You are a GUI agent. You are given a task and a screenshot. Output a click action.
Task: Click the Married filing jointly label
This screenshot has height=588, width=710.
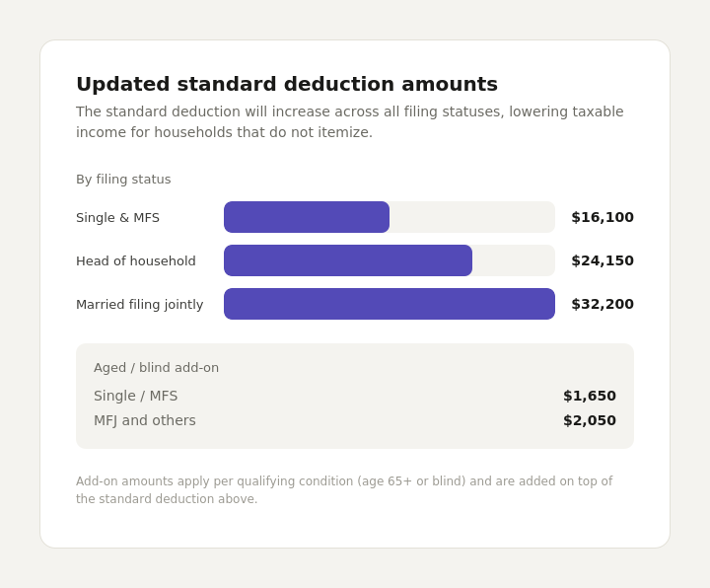click(139, 305)
